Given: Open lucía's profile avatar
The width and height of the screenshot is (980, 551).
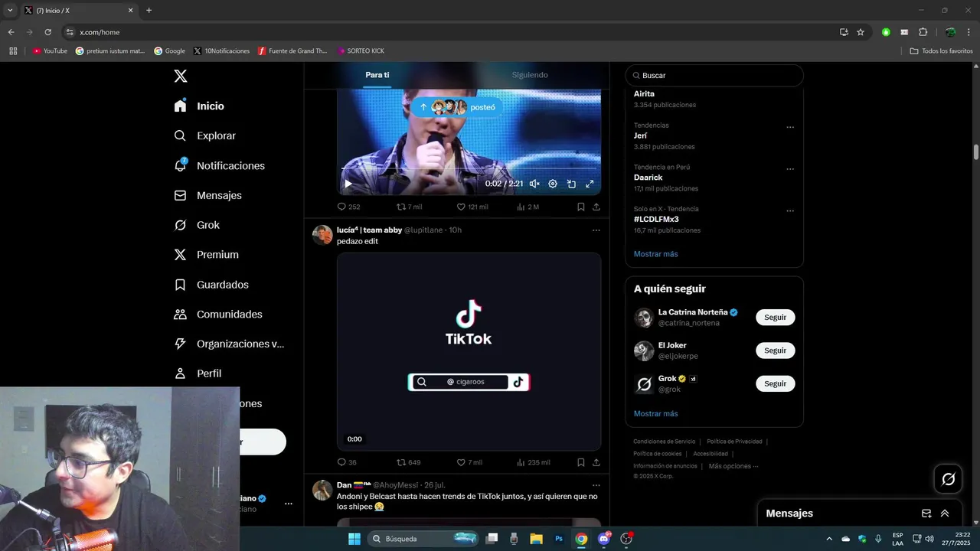Looking at the screenshot, I should click(x=322, y=234).
